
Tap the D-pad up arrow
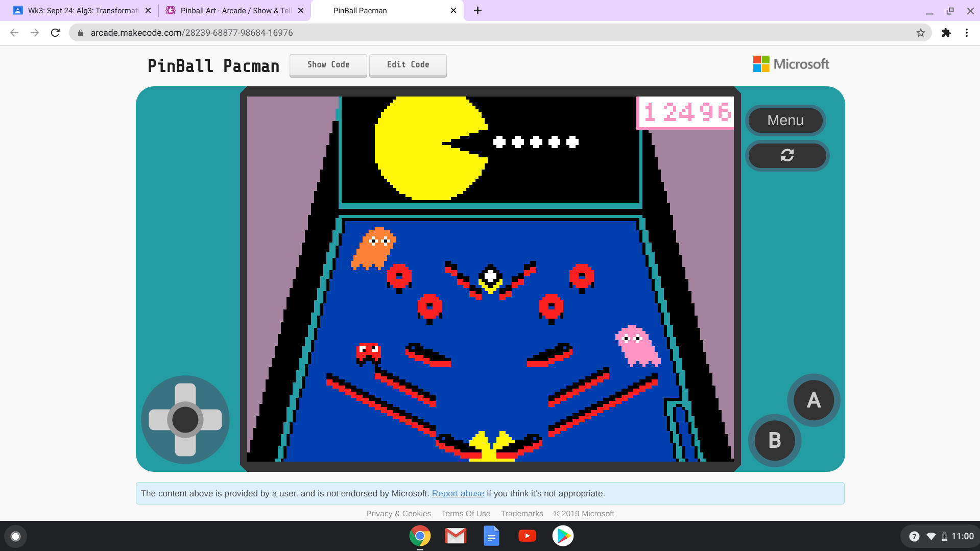pyautogui.click(x=185, y=394)
